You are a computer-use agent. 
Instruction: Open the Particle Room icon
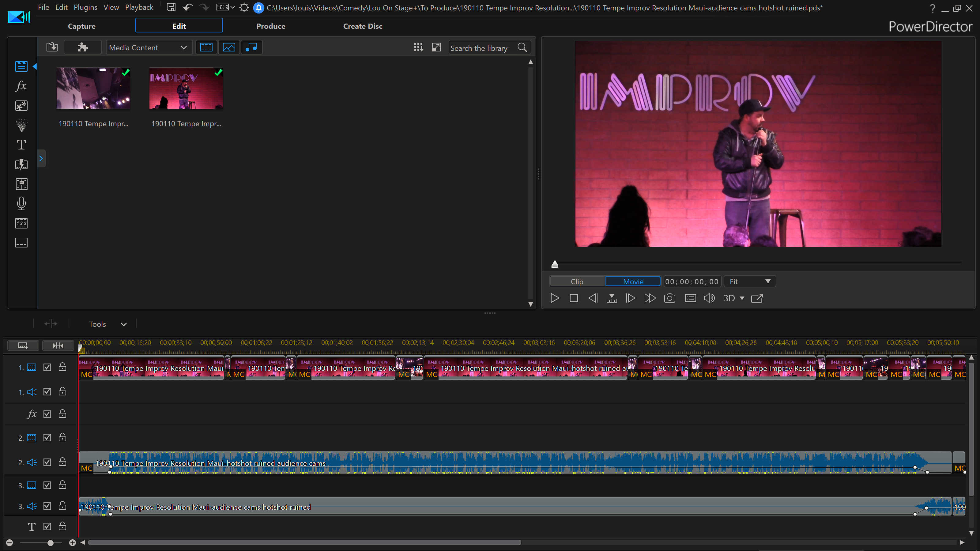click(21, 125)
